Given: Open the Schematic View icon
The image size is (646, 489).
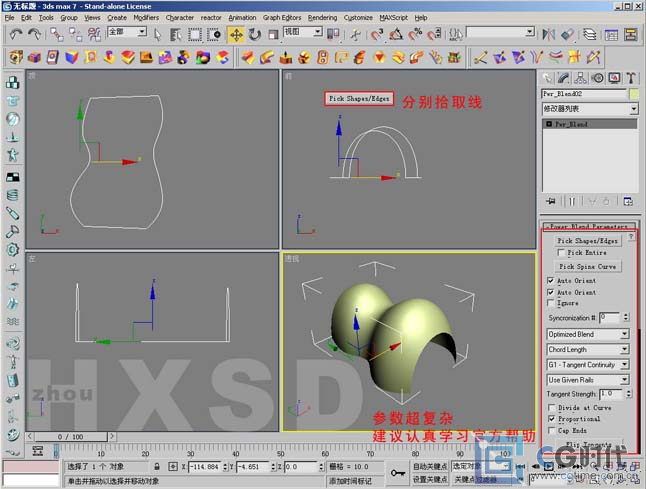Looking at the screenshot, I should (x=630, y=35).
